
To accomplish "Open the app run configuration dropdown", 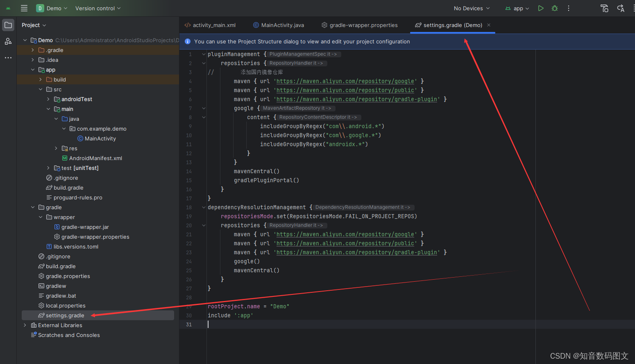I will click(x=517, y=8).
